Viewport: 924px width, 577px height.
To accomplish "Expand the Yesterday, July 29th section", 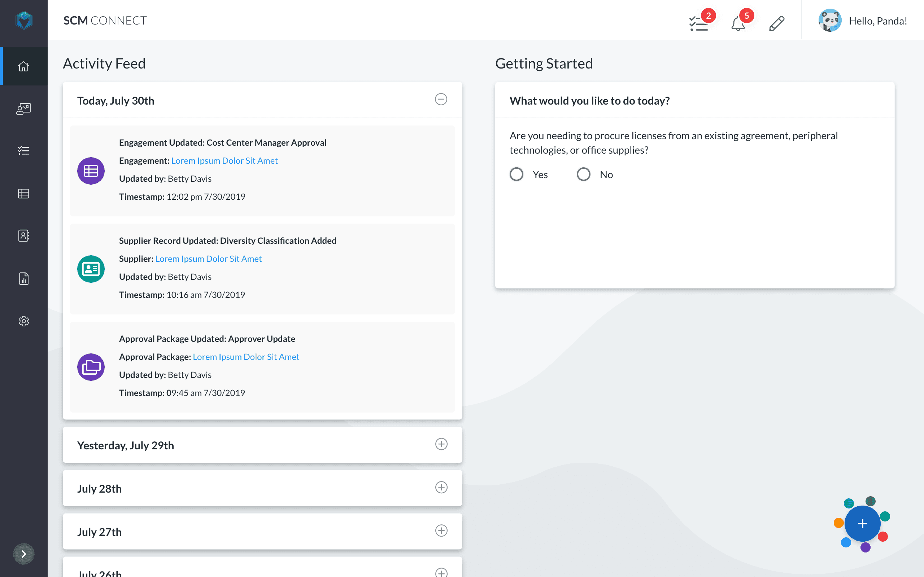I will click(441, 444).
